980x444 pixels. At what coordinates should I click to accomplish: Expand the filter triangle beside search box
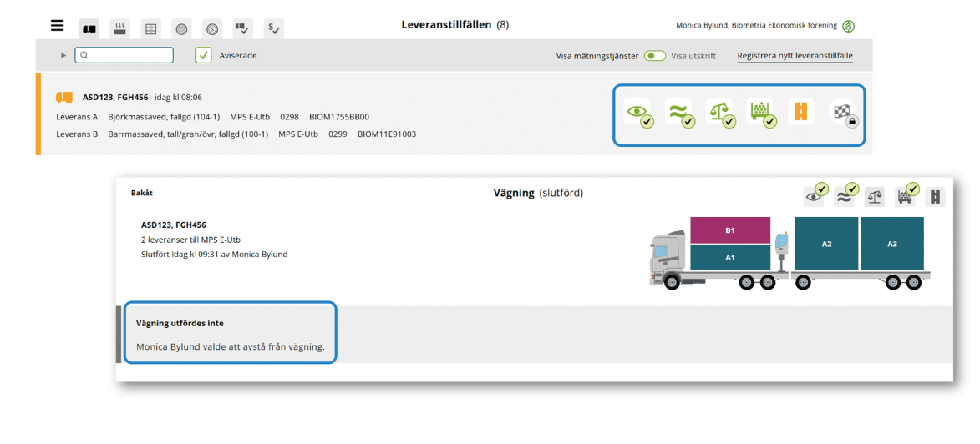click(x=63, y=56)
